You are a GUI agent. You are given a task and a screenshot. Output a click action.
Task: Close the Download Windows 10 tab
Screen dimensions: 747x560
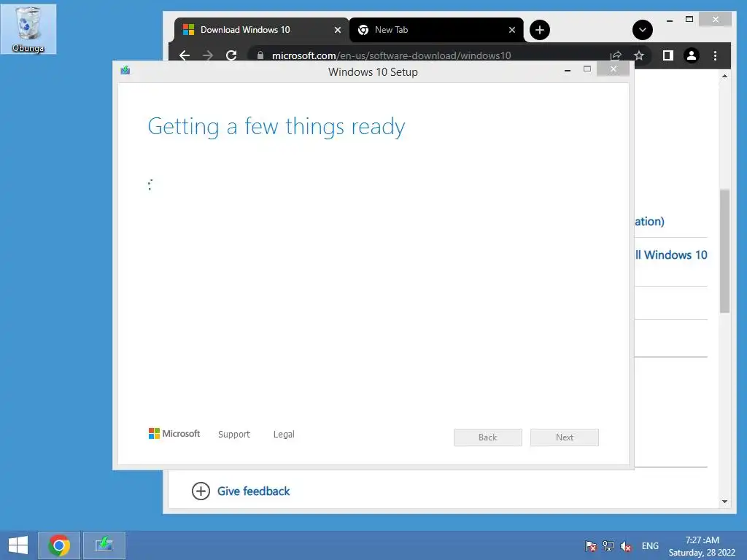tap(337, 30)
